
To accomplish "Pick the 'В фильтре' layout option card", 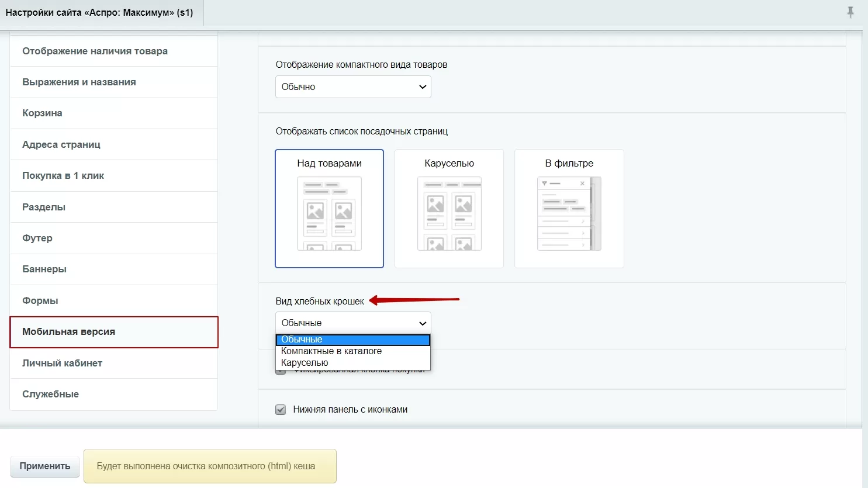I will (569, 209).
